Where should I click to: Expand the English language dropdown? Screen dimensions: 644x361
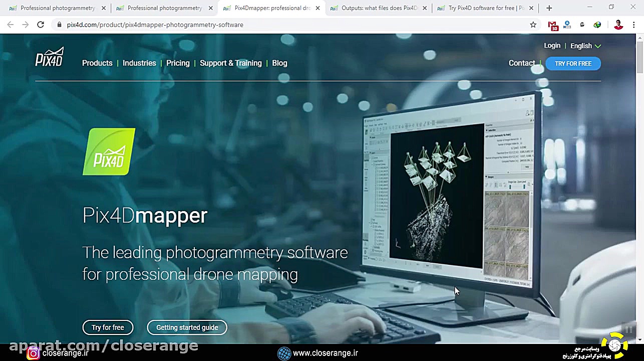[585, 46]
